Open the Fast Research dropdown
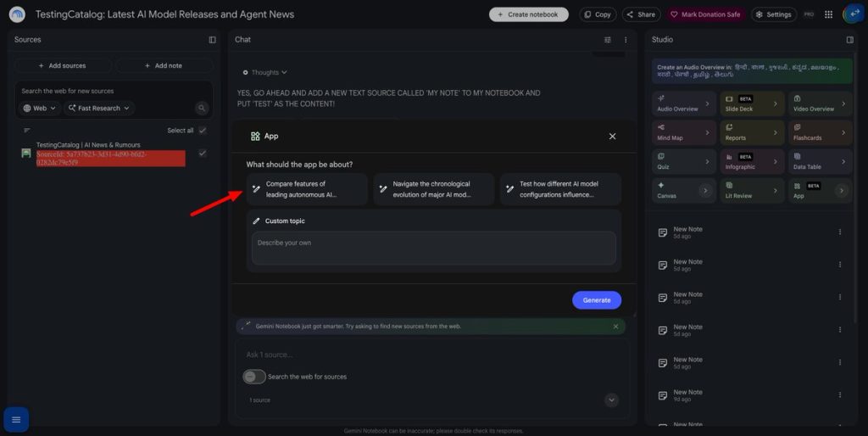This screenshot has height=436, width=868. [99, 108]
